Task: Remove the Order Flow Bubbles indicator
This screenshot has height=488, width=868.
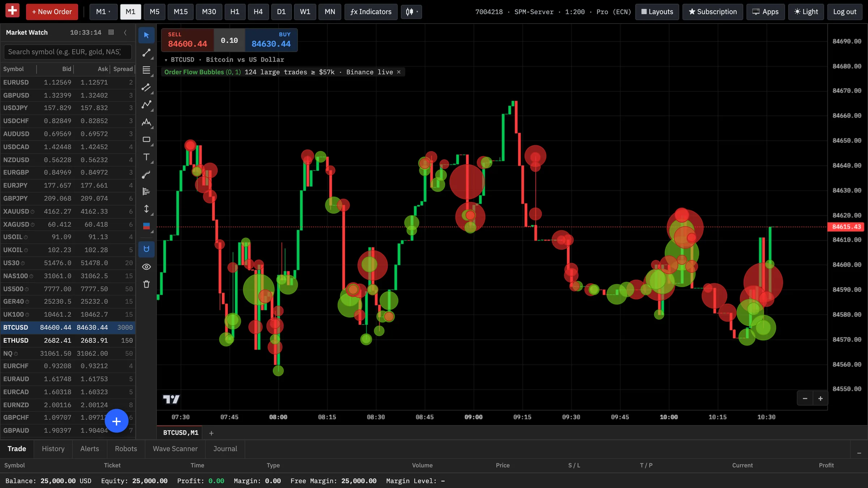Action: (x=399, y=72)
